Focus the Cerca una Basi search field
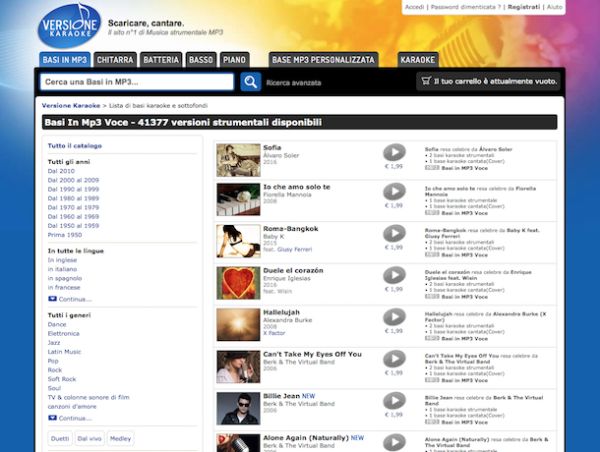This screenshot has height=452, width=600. (x=137, y=82)
